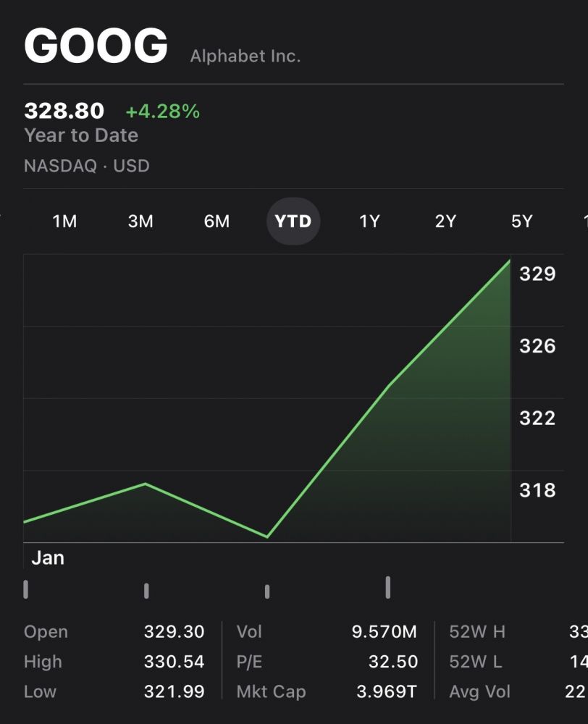Click the Mkt Cap value 3.969T
The height and width of the screenshot is (724, 588).
click(387, 691)
